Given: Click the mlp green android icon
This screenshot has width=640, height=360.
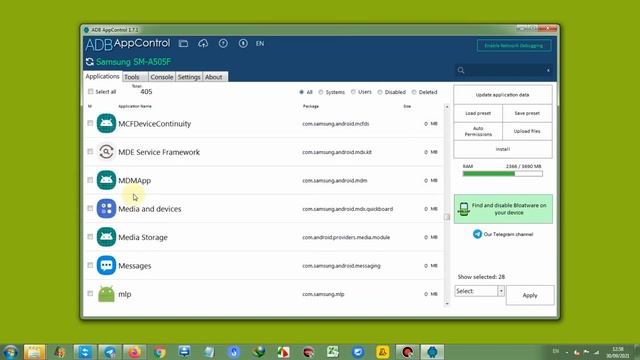Looking at the screenshot, I should [x=106, y=294].
